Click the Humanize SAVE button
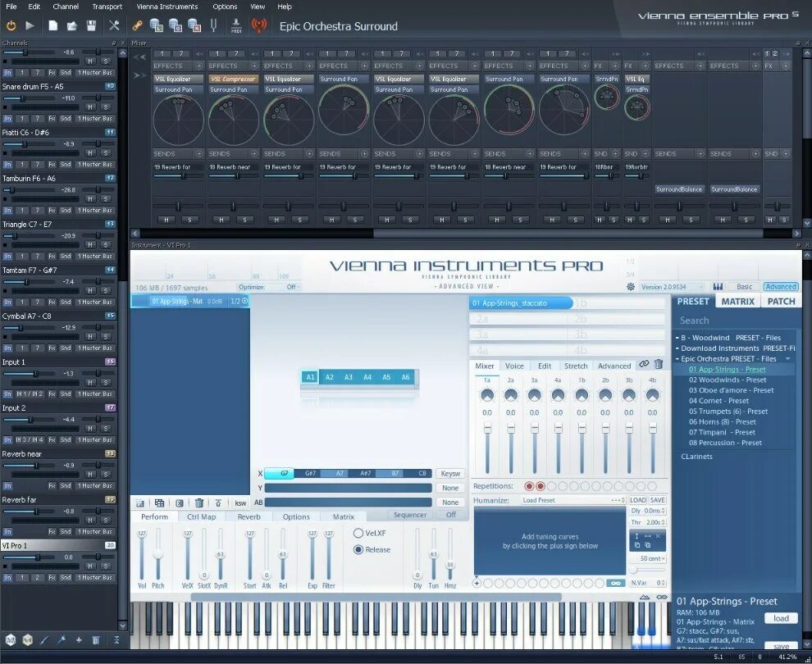 click(x=657, y=500)
